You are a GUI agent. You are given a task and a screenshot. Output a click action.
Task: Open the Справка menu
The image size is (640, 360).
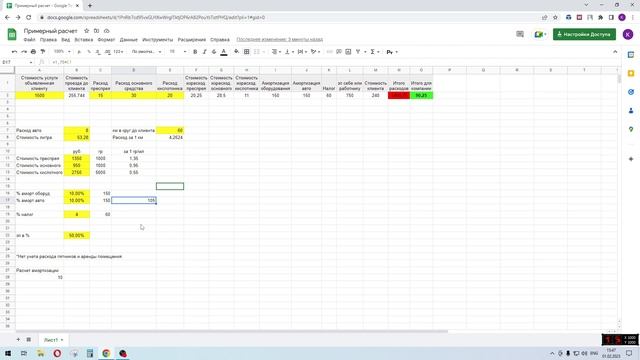[x=220, y=40]
